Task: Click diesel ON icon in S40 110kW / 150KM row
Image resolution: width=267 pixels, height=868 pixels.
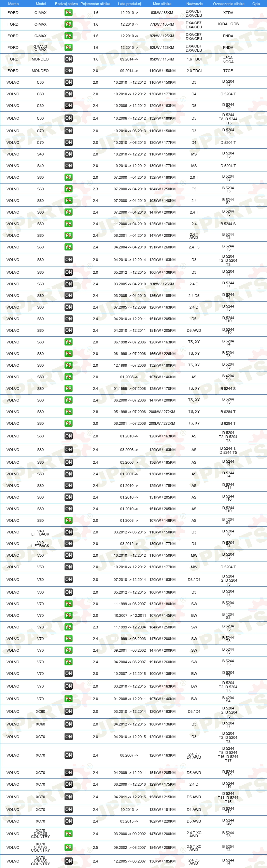Action: click(69, 154)
